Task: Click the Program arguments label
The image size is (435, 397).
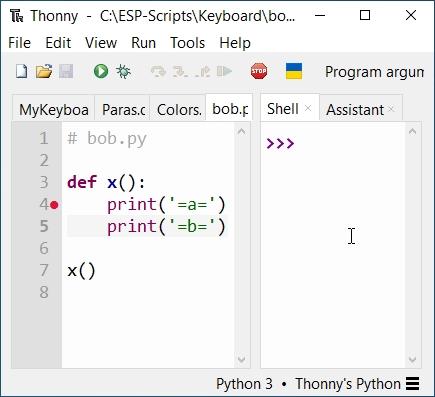Action: (374, 72)
